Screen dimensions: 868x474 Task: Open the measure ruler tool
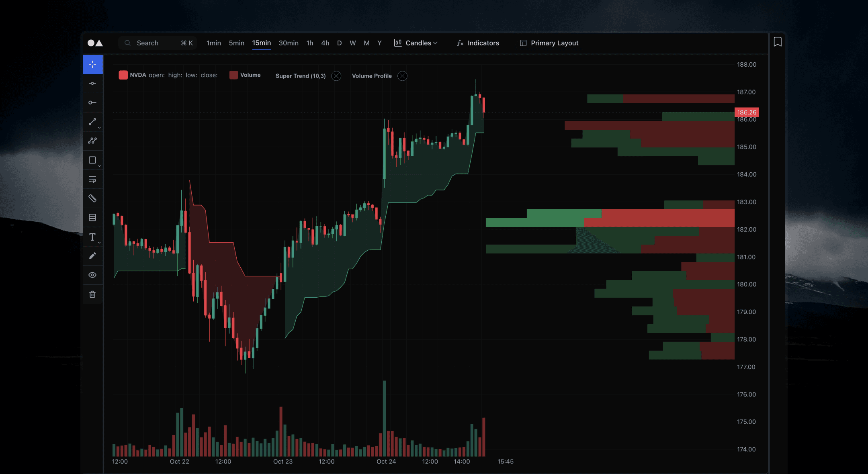click(93, 198)
